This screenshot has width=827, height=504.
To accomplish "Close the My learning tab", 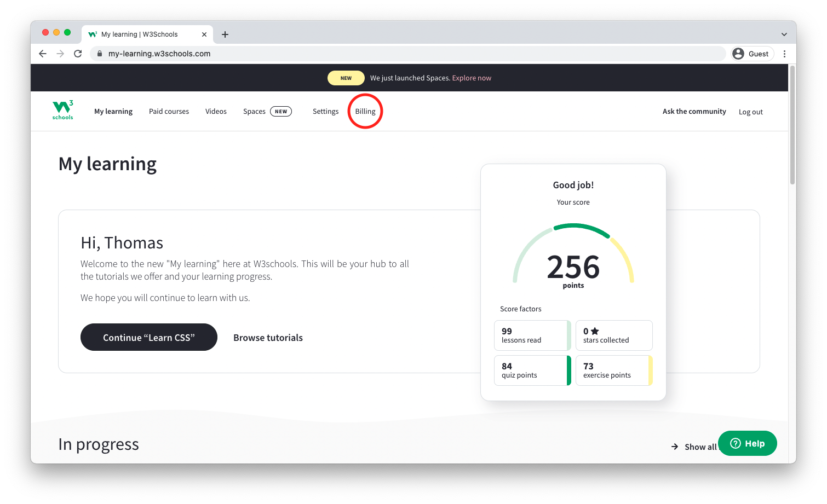I will [x=204, y=34].
